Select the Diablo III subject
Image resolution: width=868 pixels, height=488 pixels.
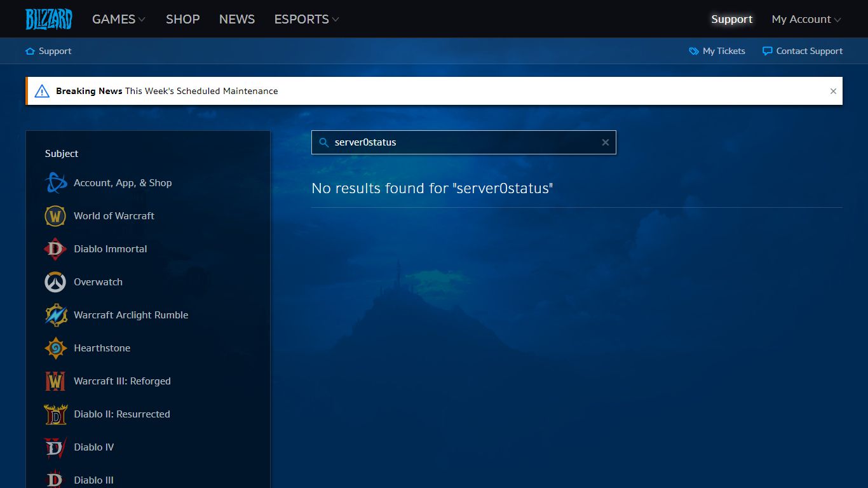(93, 480)
